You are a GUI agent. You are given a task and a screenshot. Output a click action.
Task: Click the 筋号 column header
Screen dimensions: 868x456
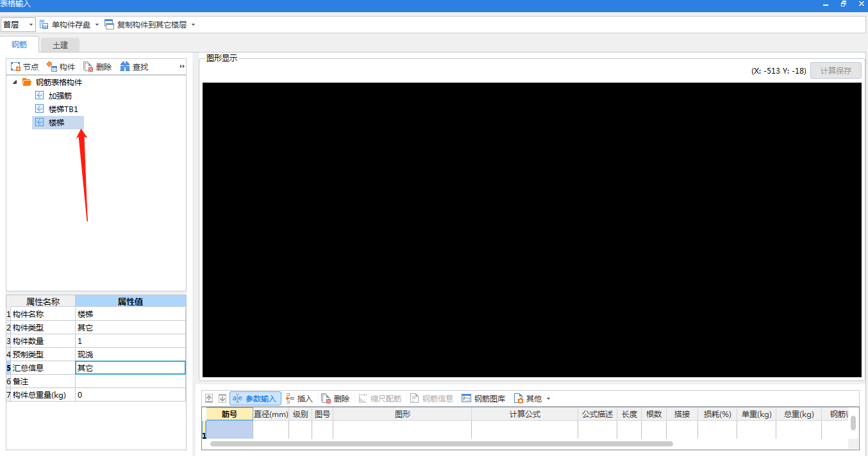[x=230, y=414]
